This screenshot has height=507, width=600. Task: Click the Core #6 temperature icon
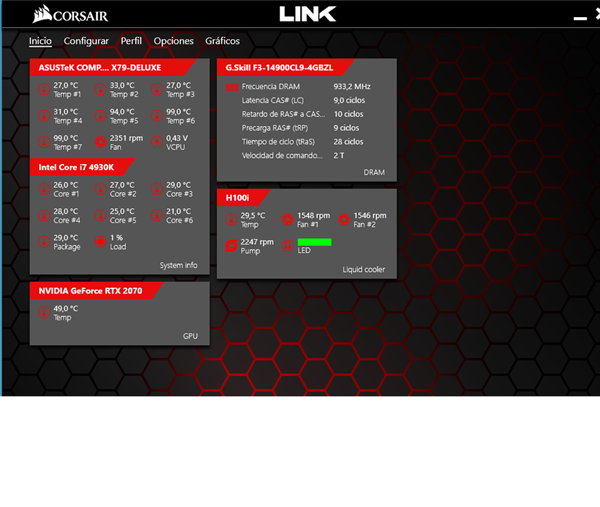click(157, 215)
